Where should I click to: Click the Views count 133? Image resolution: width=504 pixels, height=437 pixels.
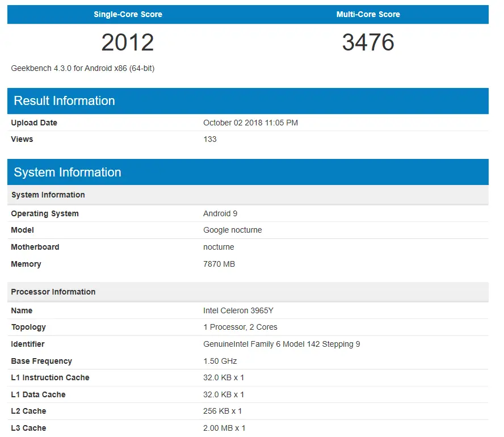pyautogui.click(x=210, y=139)
